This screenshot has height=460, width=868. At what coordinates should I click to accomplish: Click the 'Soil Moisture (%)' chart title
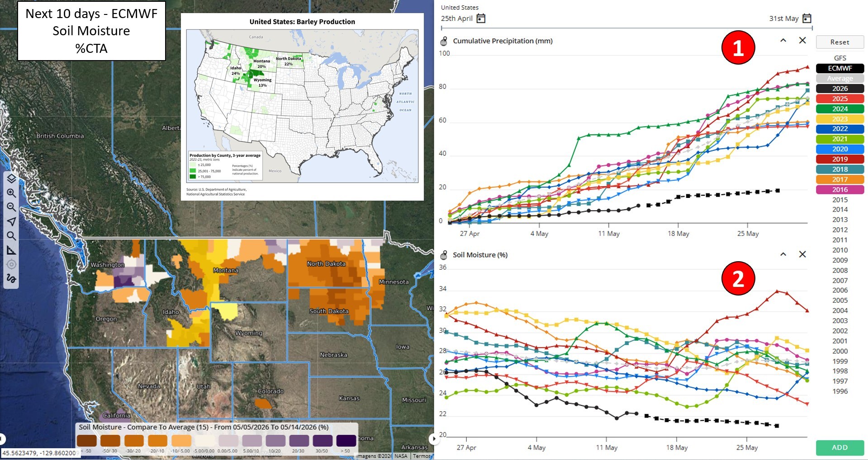[480, 255]
